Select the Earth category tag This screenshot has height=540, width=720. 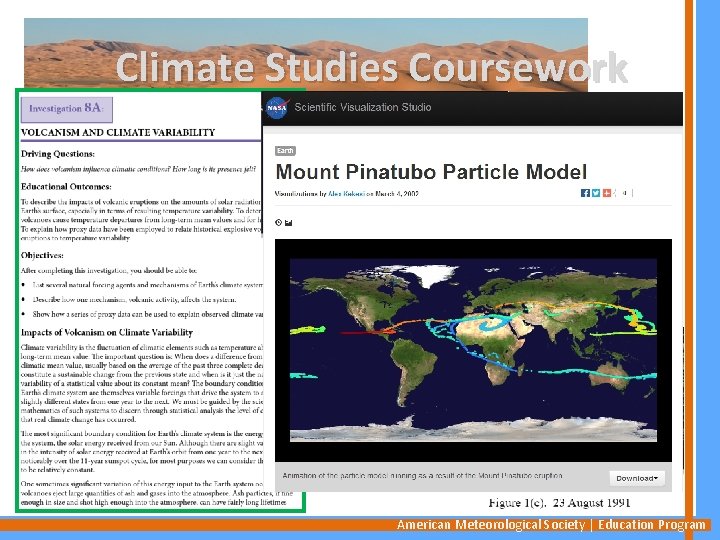point(285,151)
